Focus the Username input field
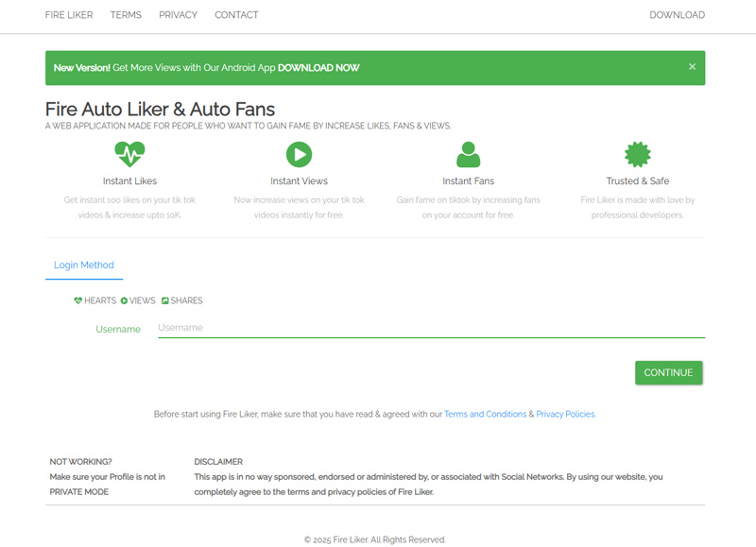756x547 pixels. (432, 328)
